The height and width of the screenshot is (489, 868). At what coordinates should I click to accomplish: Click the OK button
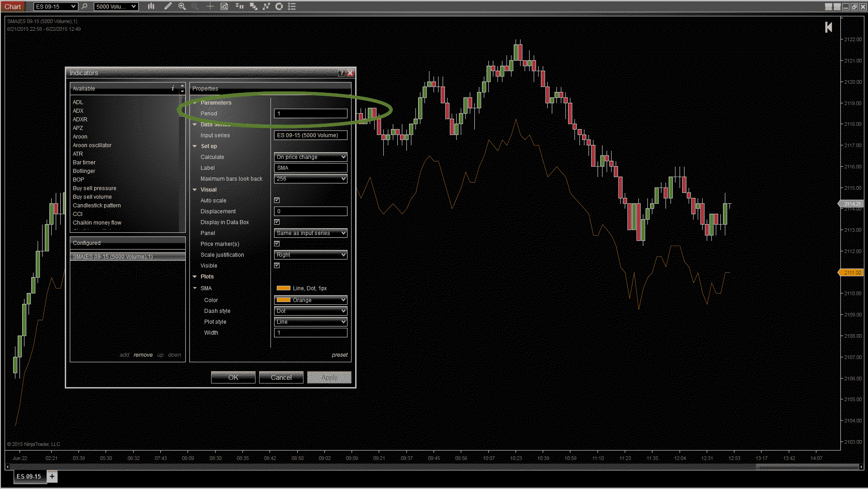point(233,378)
